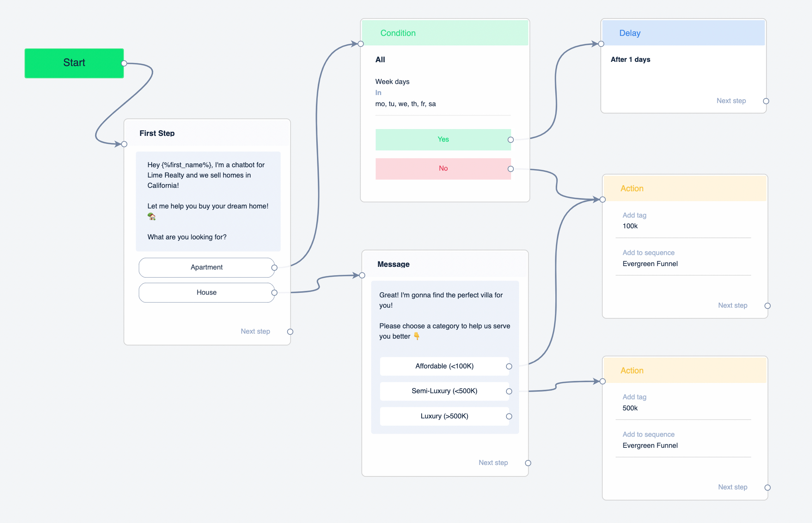Click the Semi-Luxury (<500K) option

point(444,391)
